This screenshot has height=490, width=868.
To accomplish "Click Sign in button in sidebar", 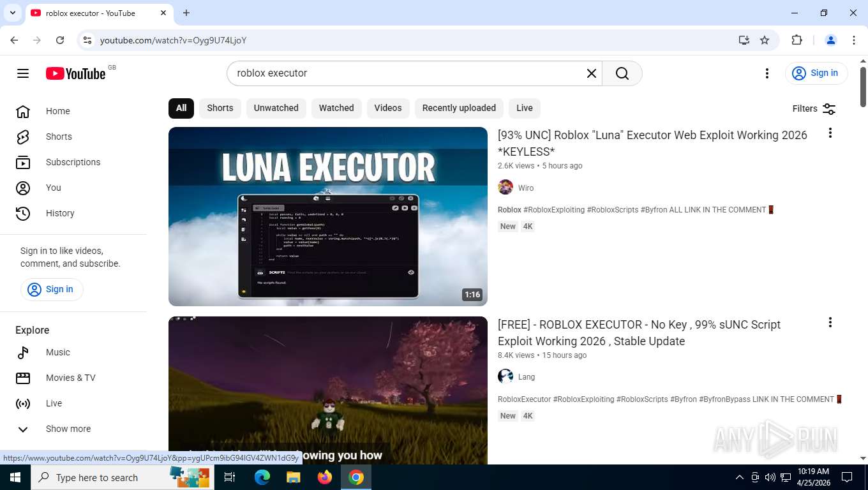I will [x=52, y=289].
